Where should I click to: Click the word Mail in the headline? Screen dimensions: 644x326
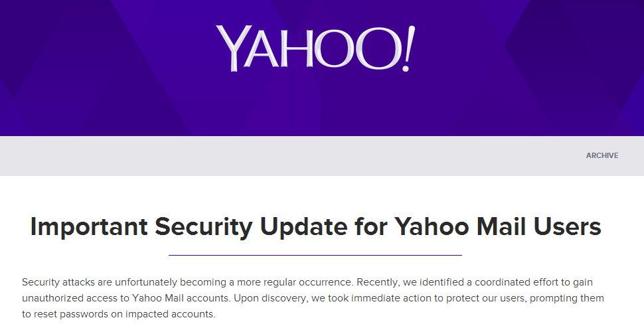(x=501, y=226)
